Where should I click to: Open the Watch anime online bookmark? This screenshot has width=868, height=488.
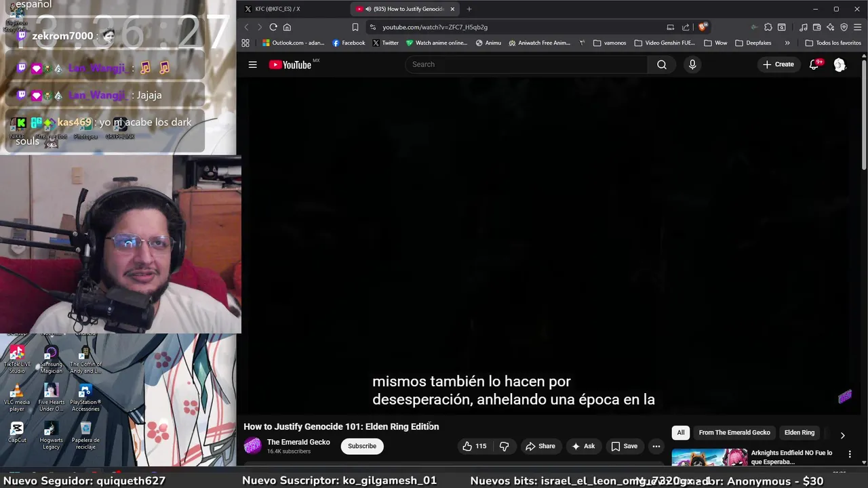click(437, 43)
